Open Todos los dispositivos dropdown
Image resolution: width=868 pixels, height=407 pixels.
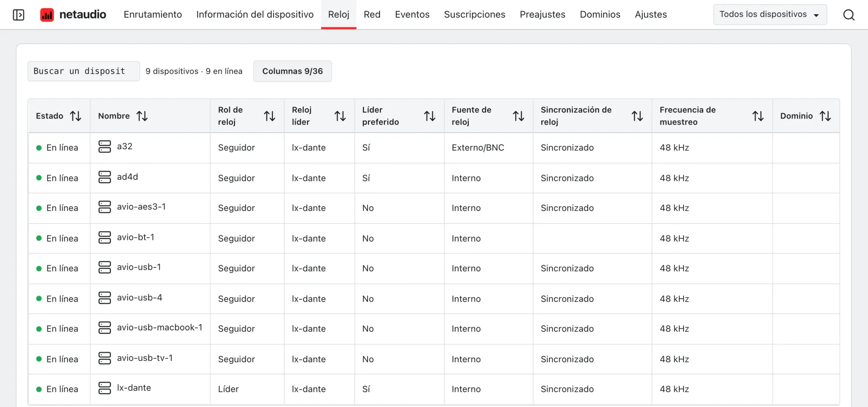[x=770, y=14]
